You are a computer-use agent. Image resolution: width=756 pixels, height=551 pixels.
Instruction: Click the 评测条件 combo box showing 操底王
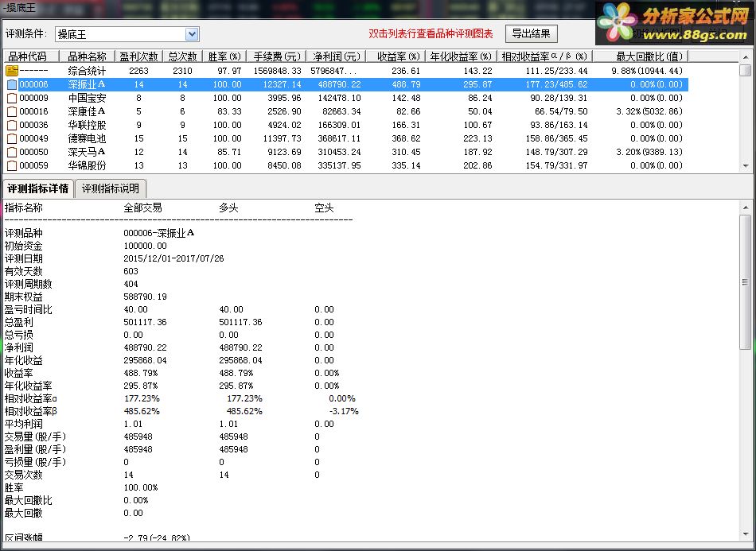[127, 34]
